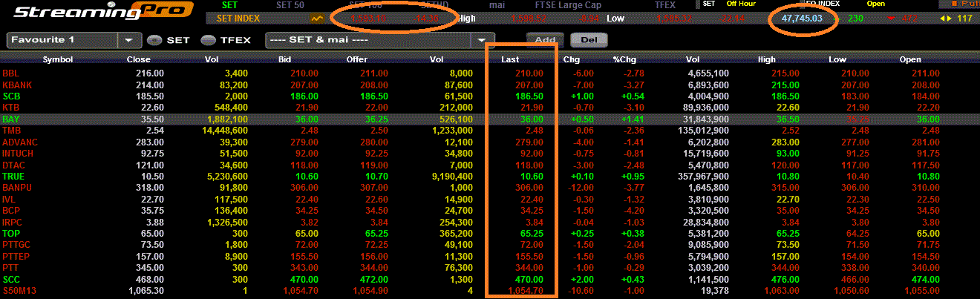Select the INTUCH symbol
This screenshot has width=980, height=299.
[18, 154]
